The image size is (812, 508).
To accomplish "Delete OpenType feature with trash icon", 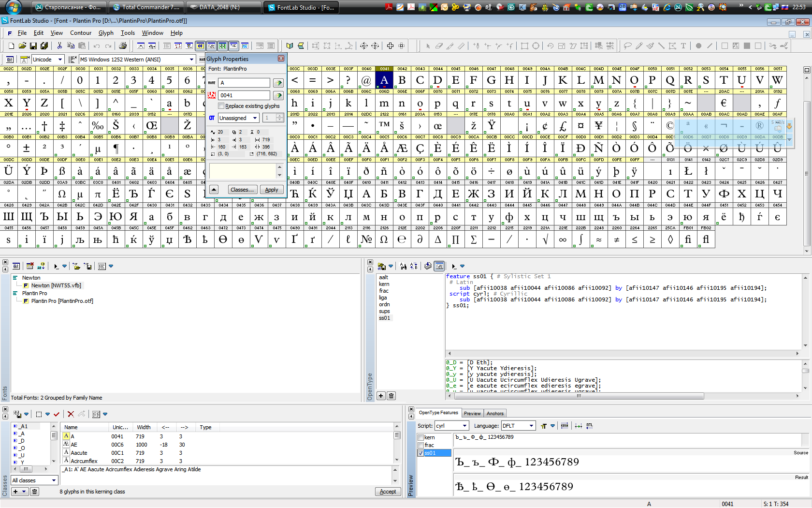I will click(391, 396).
